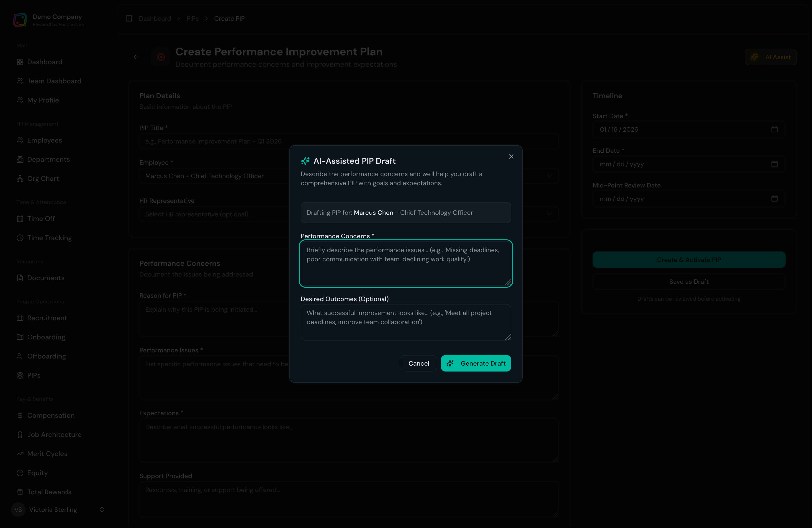
Task: Click the PIPs breadcrumb link
Action: coord(193,19)
